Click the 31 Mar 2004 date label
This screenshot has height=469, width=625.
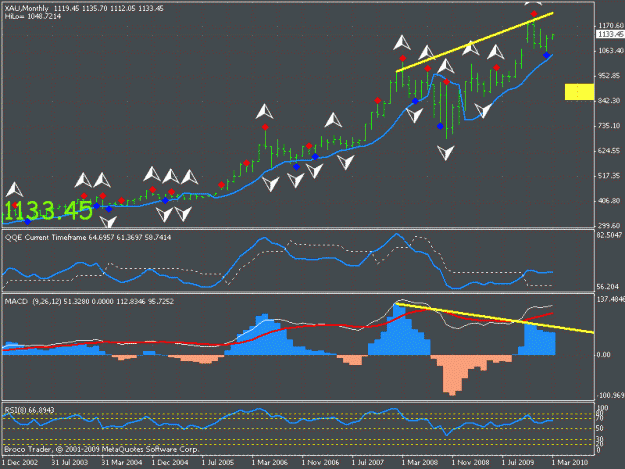point(122,463)
